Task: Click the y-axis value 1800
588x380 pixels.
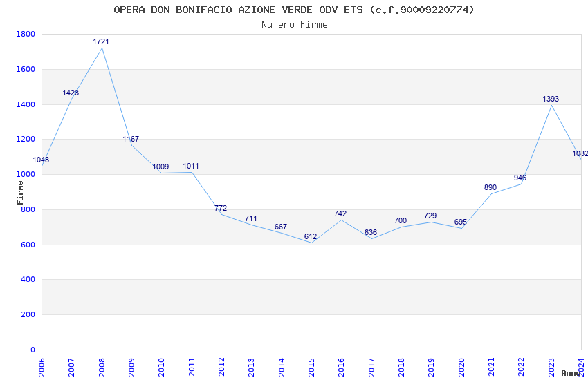Action: (26, 34)
